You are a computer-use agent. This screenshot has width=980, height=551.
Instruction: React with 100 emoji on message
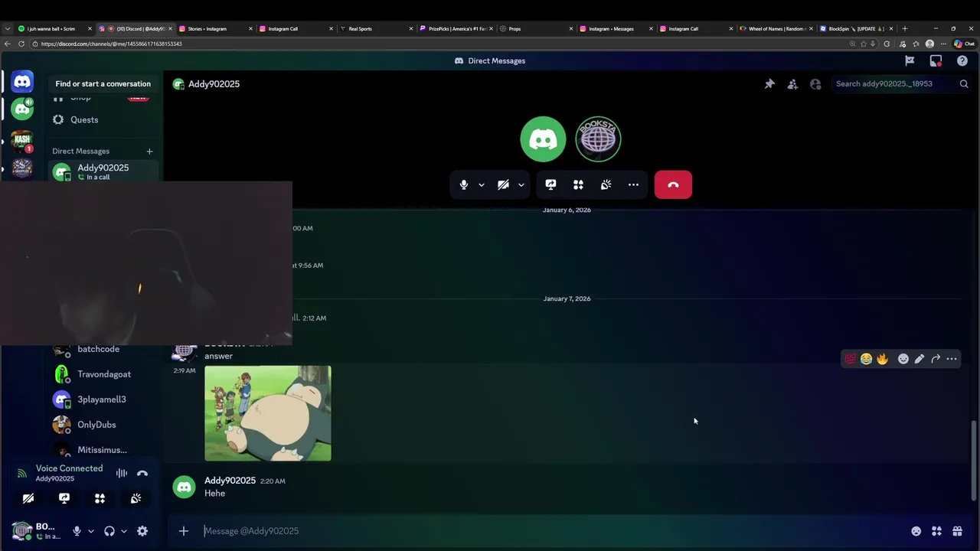coord(850,359)
